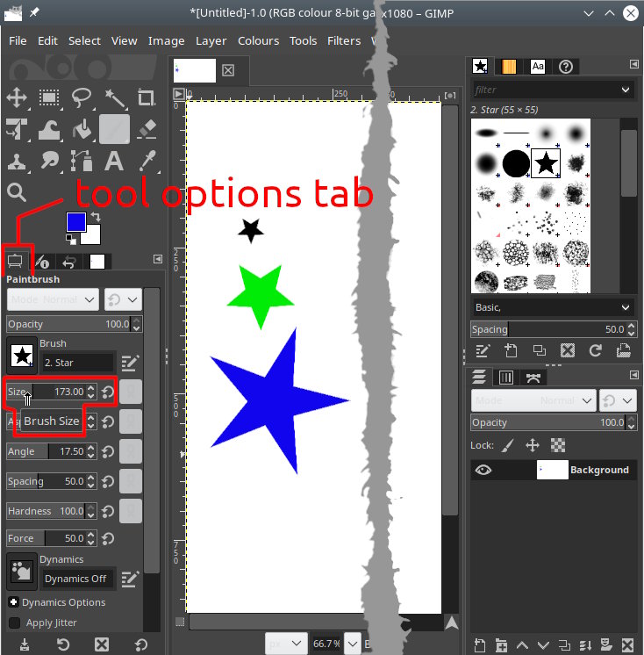Open the paint Mode Normal dropdown
644x655 pixels.
pos(53,299)
